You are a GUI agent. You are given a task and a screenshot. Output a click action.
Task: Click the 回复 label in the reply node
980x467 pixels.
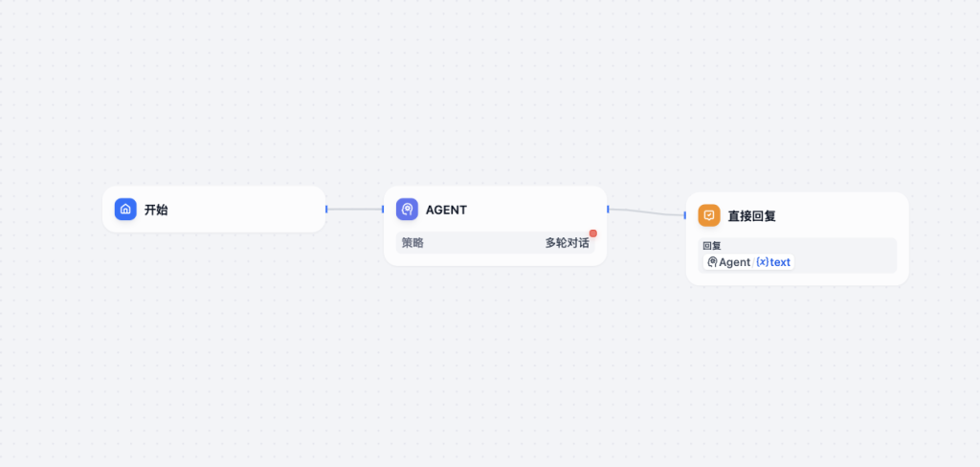[x=711, y=246]
